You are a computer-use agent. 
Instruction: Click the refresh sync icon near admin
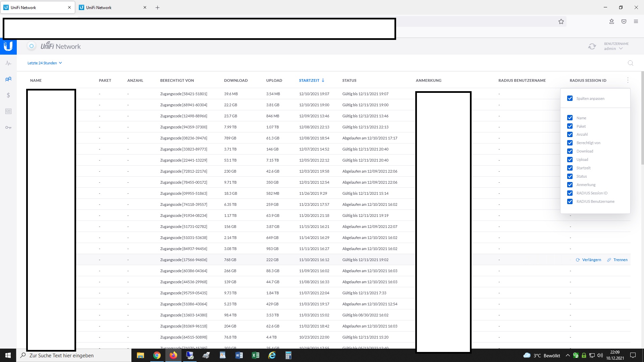pyautogui.click(x=592, y=46)
